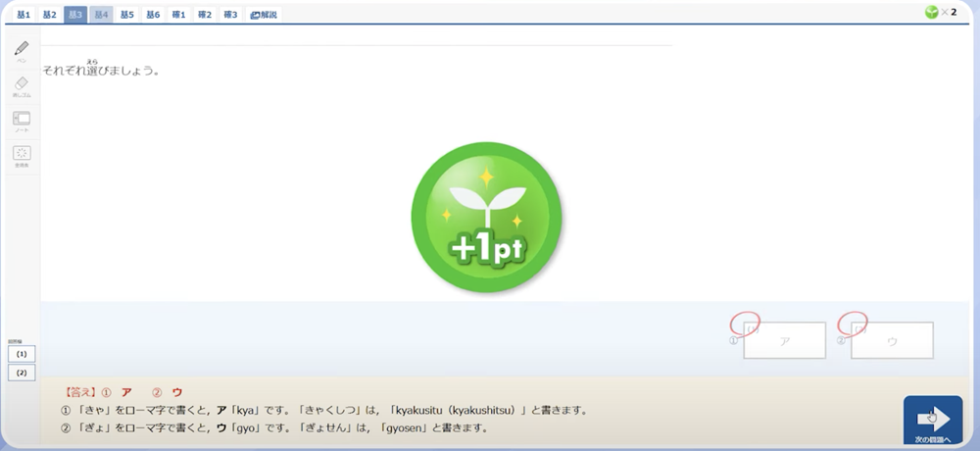Open the 基4 tab

click(101, 15)
